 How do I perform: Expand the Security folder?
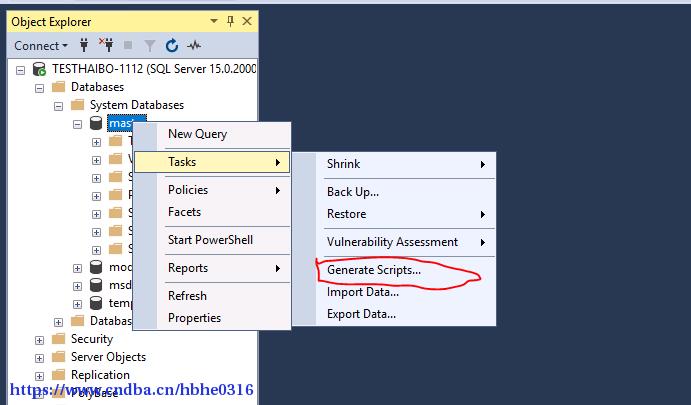click(x=39, y=340)
